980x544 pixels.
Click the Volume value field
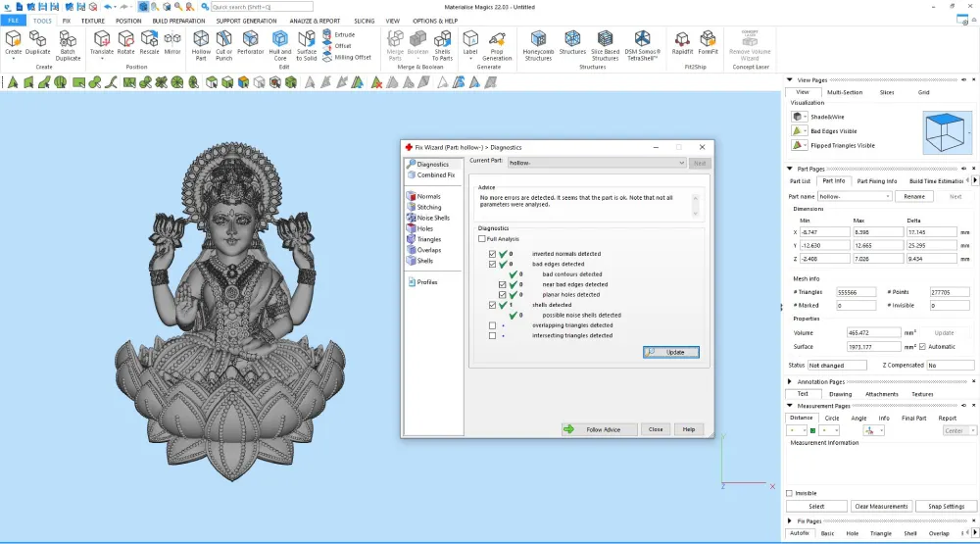[873, 332]
